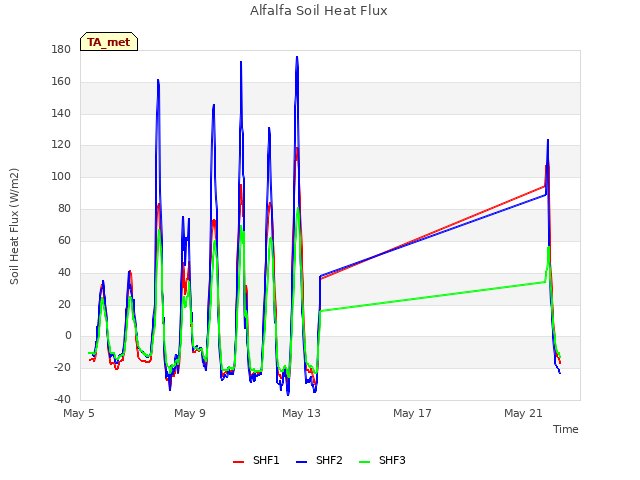Click the 180 y-axis tick label

point(61,50)
